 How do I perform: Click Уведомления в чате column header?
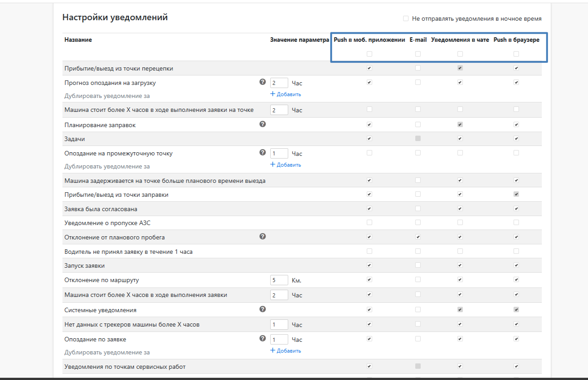(460, 40)
